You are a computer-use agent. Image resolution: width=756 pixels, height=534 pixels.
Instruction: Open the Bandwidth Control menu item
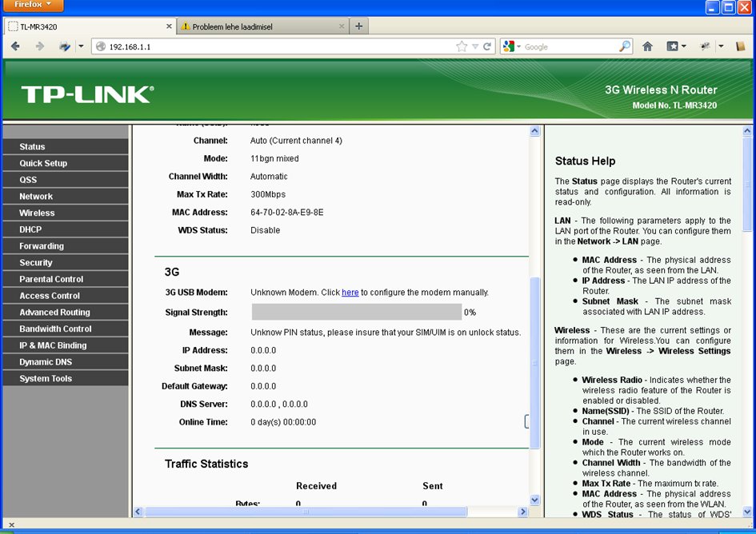(66, 329)
